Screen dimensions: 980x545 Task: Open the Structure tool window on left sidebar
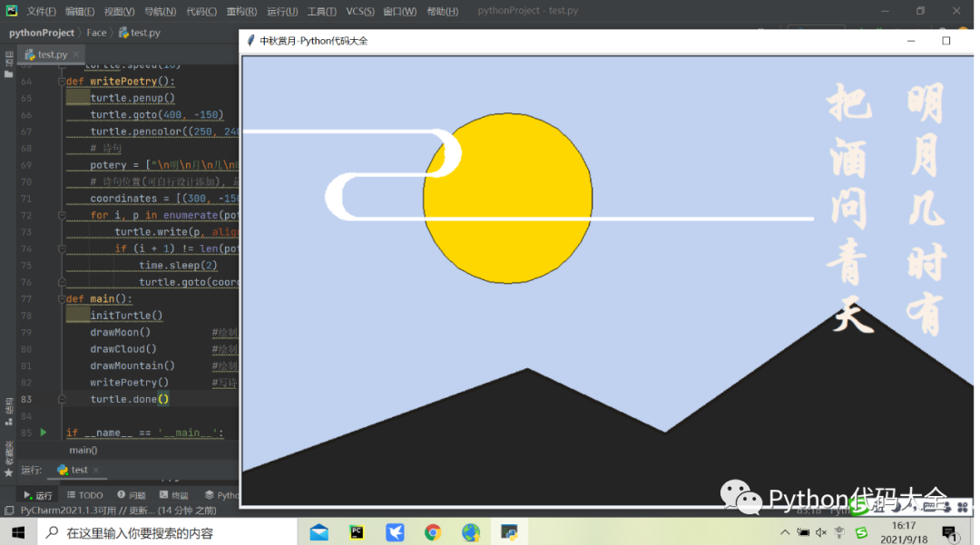[9, 411]
